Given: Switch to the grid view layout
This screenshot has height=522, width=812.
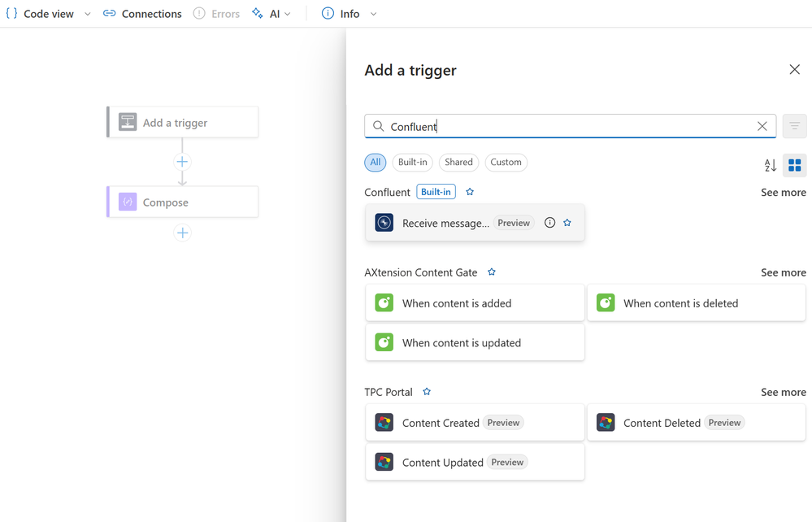Looking at the screenshot, I should click(x=795, y=165).
